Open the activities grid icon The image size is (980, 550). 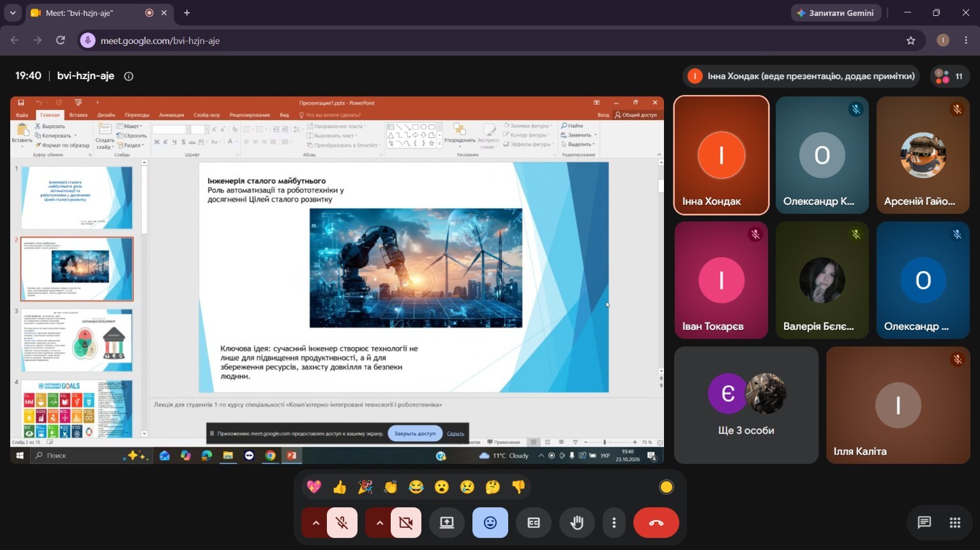click(955, 523)
